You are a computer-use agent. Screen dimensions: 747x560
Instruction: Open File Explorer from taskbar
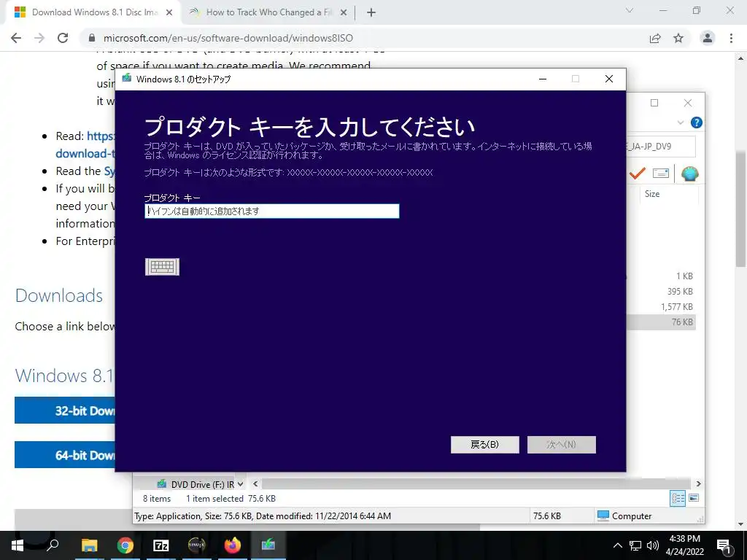pyautogui.click(x=89, y=545)
